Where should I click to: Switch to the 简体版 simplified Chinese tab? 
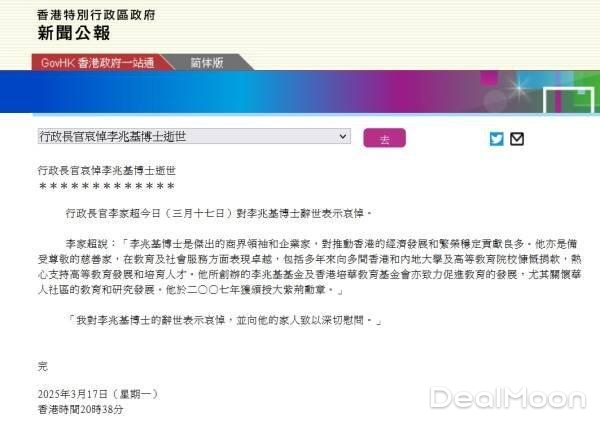[x=207, y=62]
